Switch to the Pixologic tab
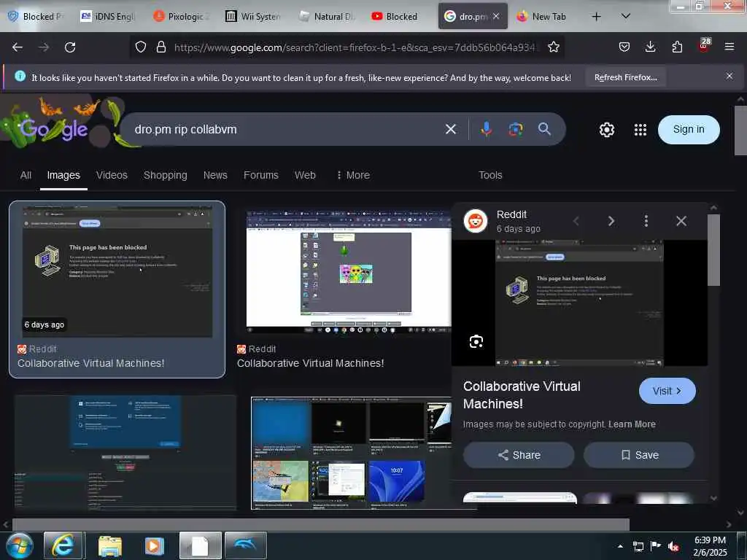This screenshot has width=747, height=560. pos(181,17)
